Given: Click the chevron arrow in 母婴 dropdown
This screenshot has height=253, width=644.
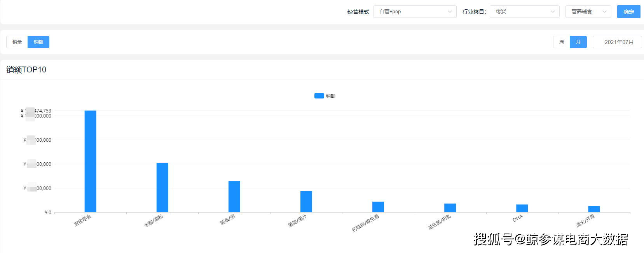Looking at the screenshot, I should click(553, 12).
